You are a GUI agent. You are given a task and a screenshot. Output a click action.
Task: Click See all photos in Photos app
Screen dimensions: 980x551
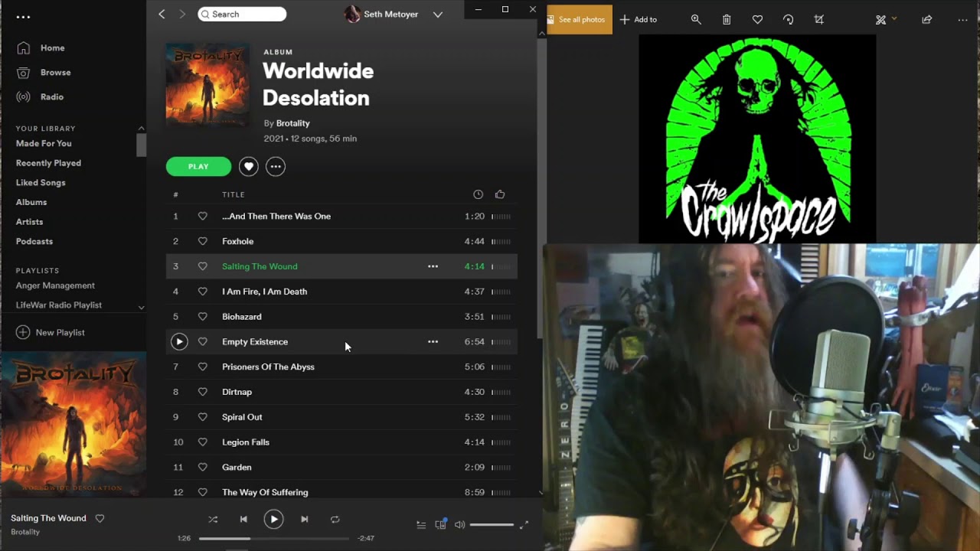[580, 19]
